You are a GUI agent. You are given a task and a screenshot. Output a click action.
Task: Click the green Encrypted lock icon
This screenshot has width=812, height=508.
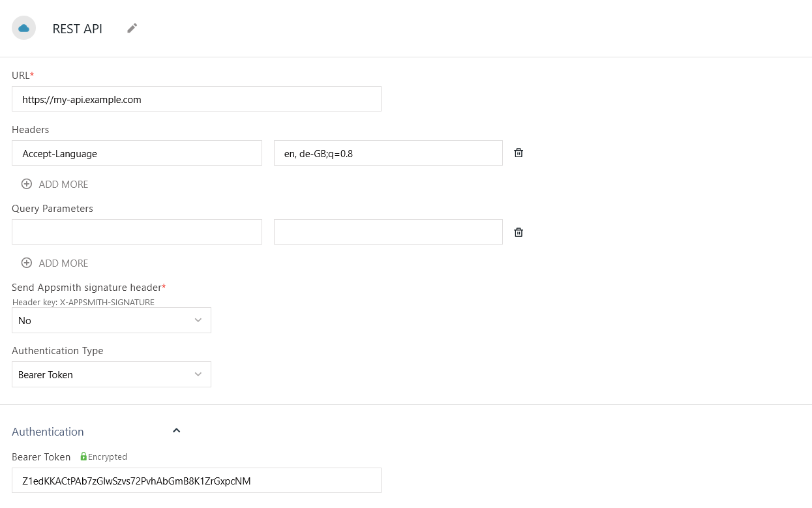[x=83, y=456]
